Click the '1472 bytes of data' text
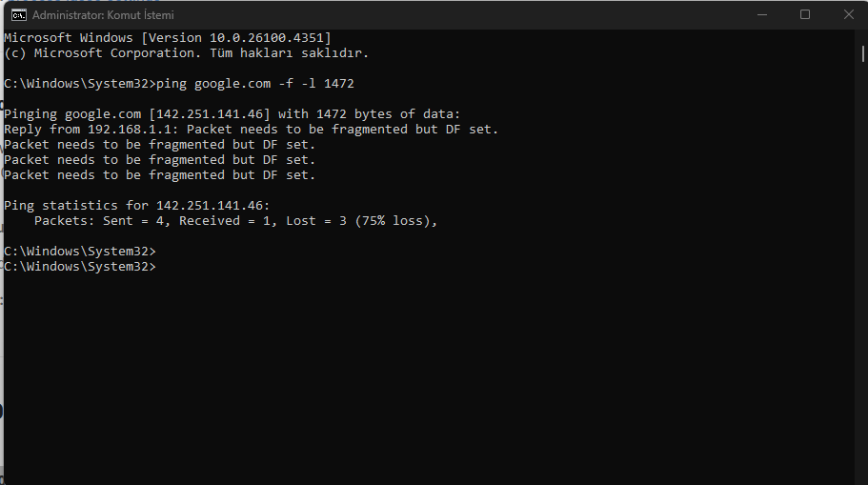This screenshot has width=868, height=485. tap(388, 114)
